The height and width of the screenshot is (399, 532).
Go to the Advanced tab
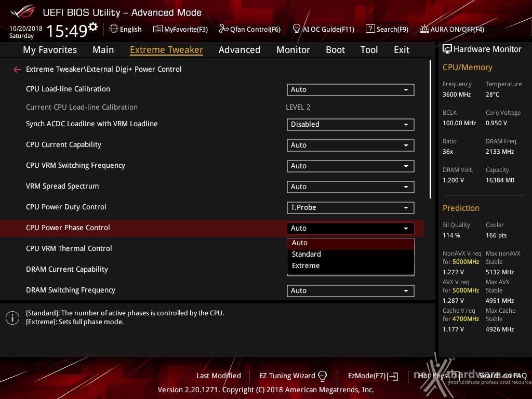(x=240, y=50)
